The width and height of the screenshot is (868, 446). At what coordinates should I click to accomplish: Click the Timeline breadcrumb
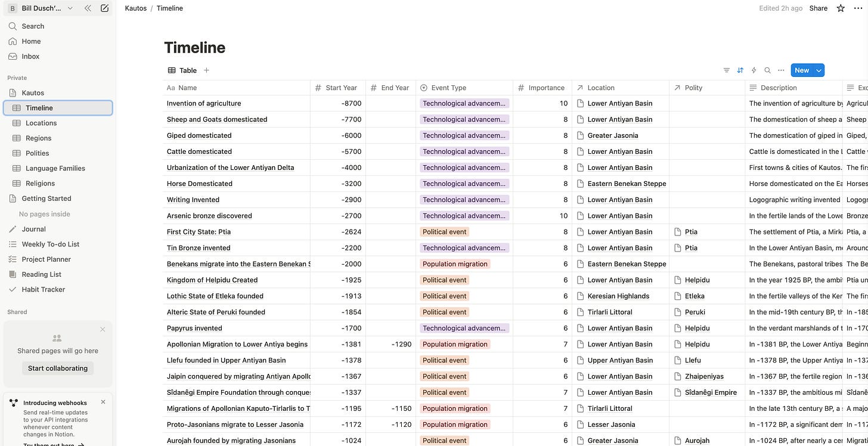pyautogui.click(x=170, y=8)
